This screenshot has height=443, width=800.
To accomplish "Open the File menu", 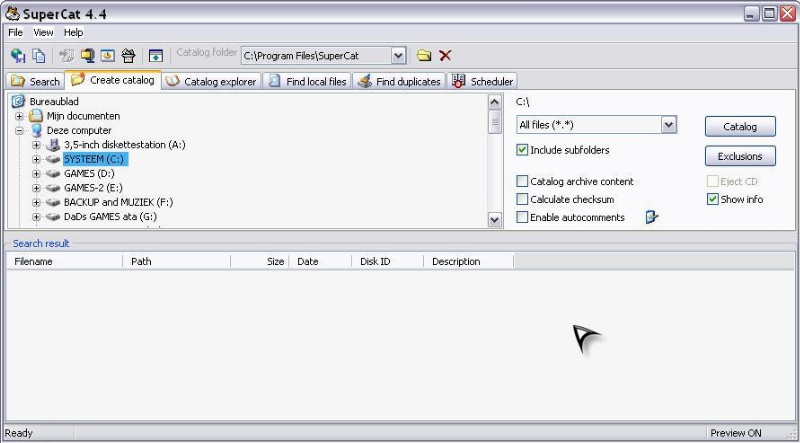I will 16,32.
